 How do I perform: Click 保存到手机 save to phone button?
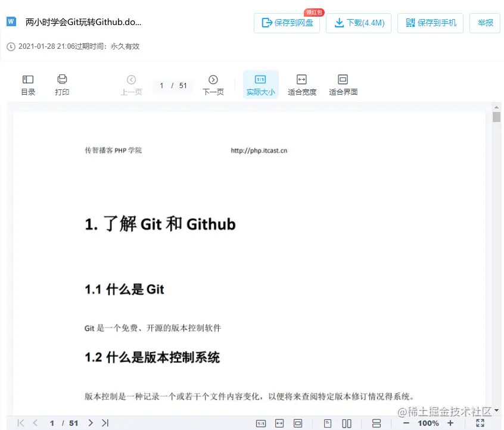coord(430,23)
